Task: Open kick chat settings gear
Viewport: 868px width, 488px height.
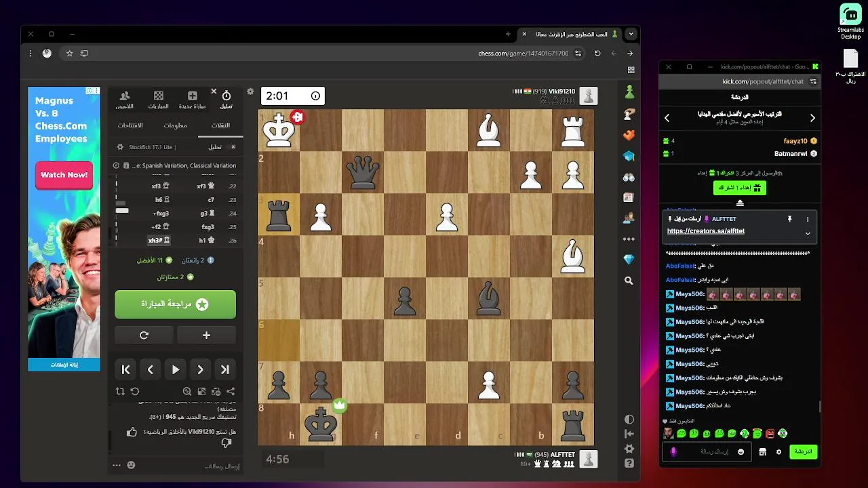Action: pyautogui.click(x=778, y=451)
